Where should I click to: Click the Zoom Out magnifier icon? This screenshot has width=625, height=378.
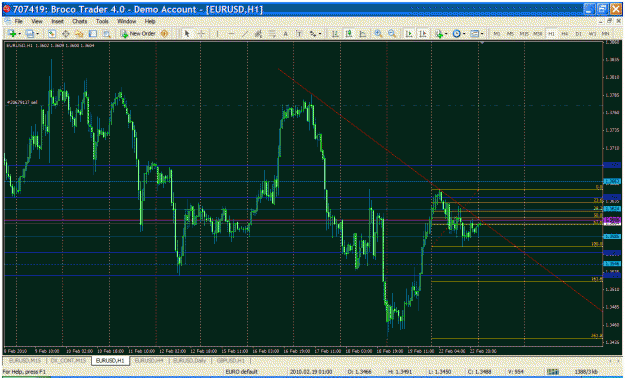pyautogui.click(x=392, y=34)
